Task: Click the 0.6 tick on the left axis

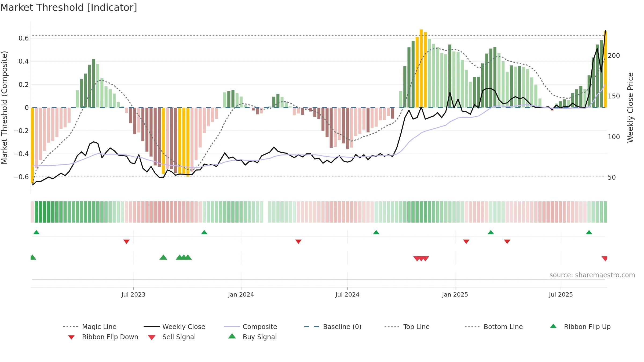Action: point(24,38)
